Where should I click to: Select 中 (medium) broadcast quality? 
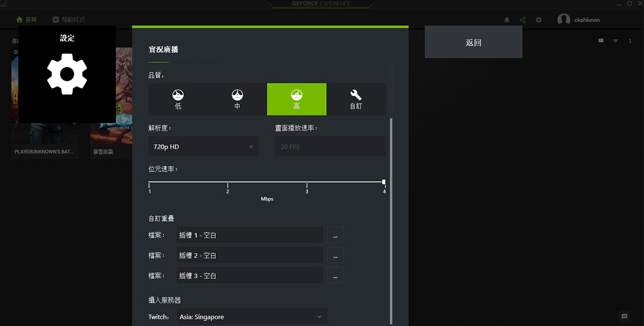(237, 99)
